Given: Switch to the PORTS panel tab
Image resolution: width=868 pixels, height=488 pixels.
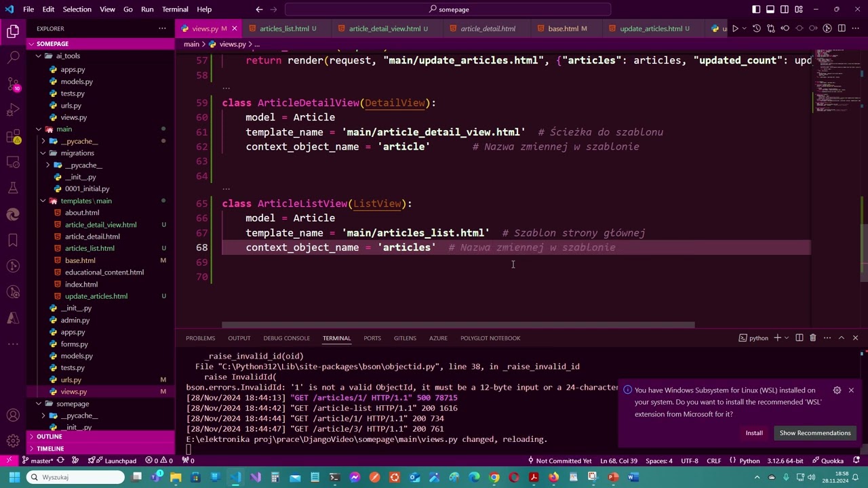Looking at the screenshot, I should point(372,338).
